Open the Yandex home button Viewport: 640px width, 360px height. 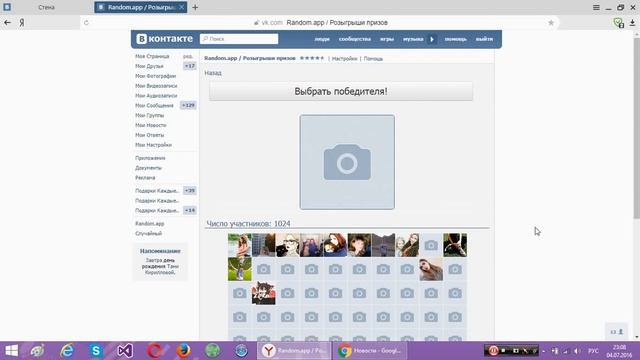pos(22,23)
